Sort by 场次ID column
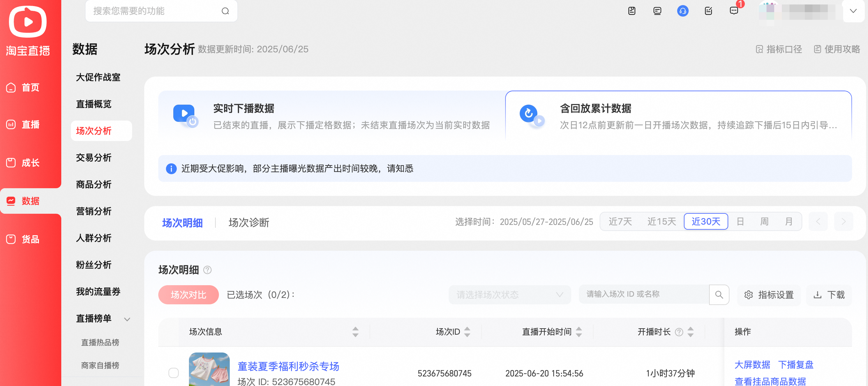868x386 pixels. [467, 332]
